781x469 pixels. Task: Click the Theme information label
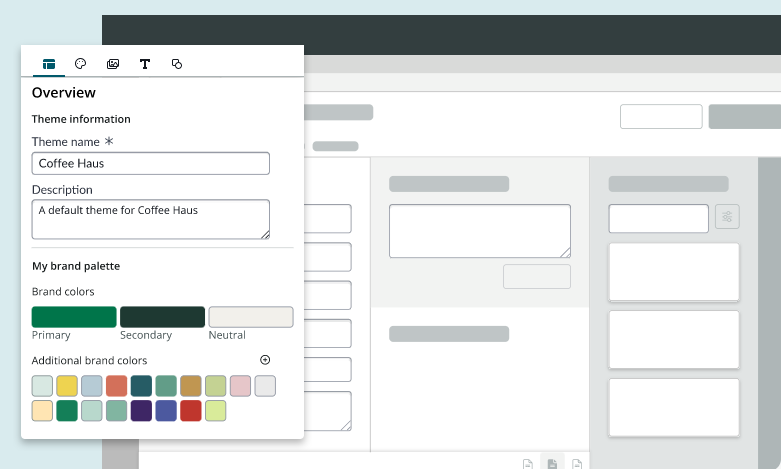click(81, 119)
